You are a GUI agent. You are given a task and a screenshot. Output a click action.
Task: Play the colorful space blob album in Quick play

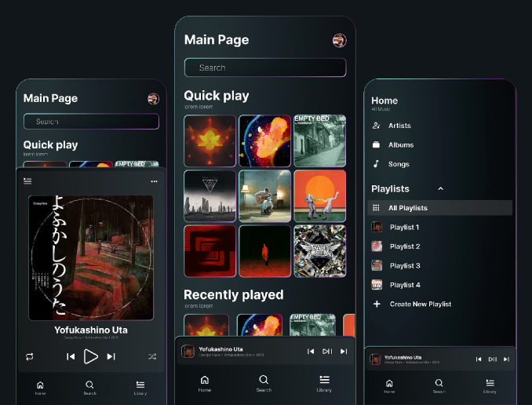(x=265, y=140)
